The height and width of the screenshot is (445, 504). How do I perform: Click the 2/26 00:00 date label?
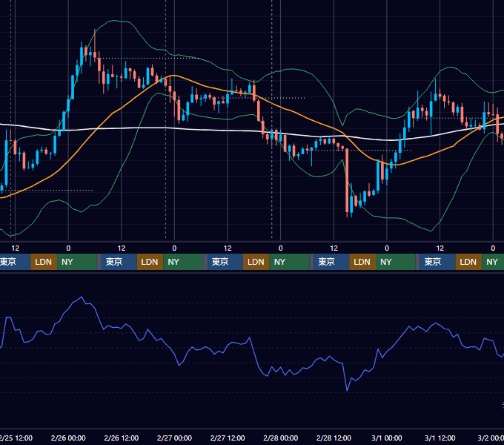click(68, 438)
